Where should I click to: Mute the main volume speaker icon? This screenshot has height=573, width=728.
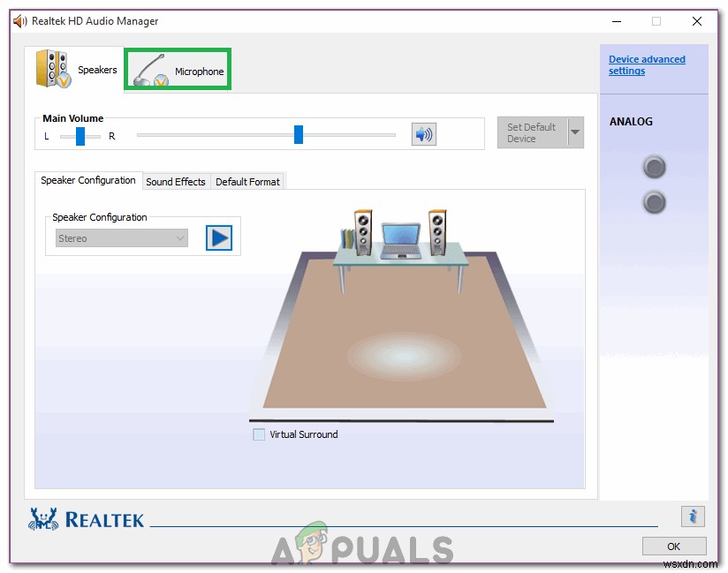(424, 134)
